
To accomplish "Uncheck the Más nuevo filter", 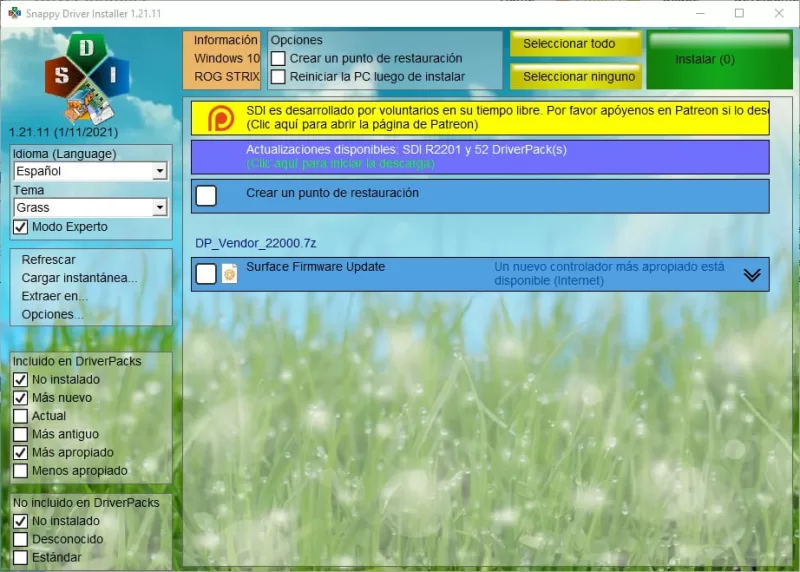I will pyautogui.click(x=20, y=398).
